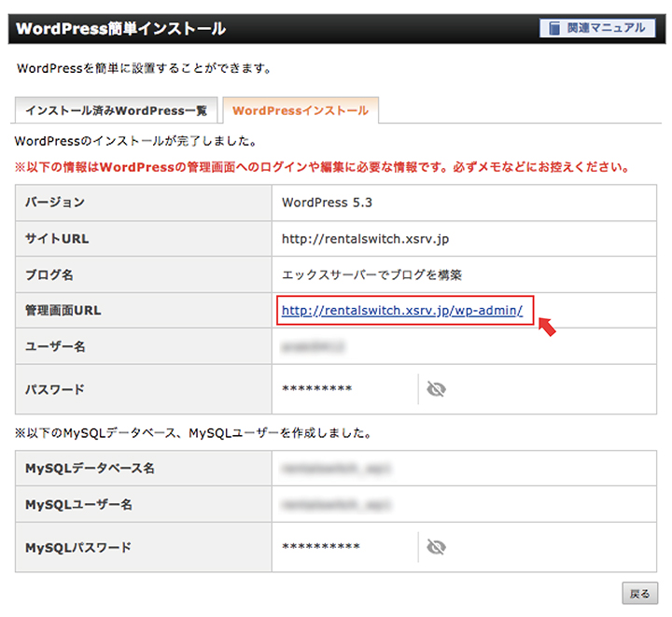Click the WordPressを簡単に設置 description text

pyautogui.click(x=144, y=68)
